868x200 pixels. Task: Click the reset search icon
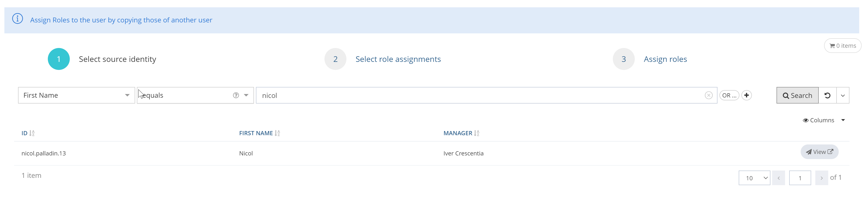[x=827, y=95]
